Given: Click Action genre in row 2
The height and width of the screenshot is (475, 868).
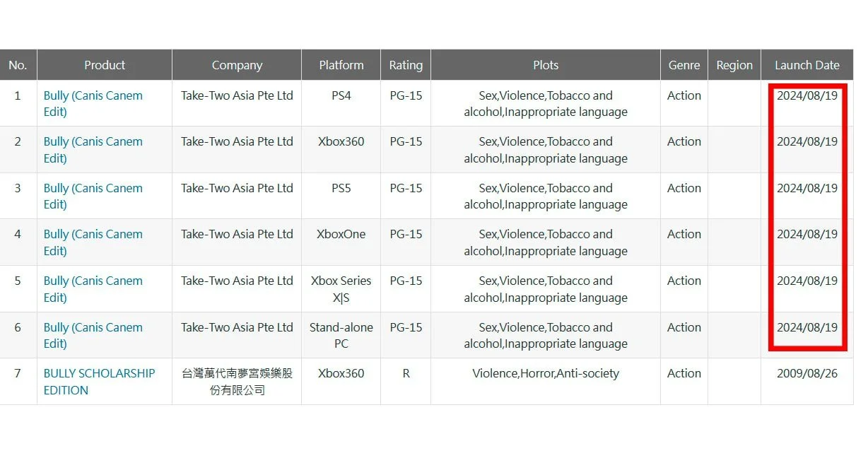Looking at the screenshot, I should click(684, 141).
